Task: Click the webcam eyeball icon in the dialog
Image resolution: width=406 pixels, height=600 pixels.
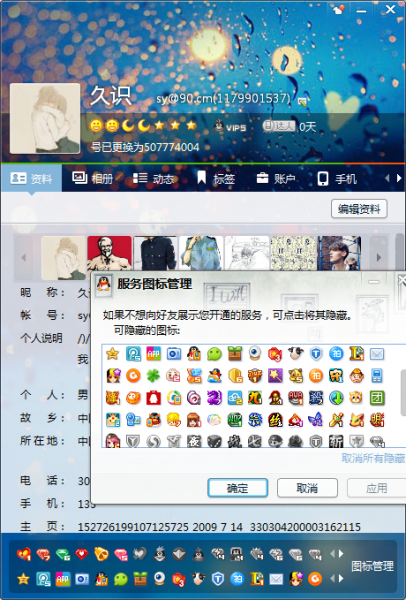Action: 255,354
